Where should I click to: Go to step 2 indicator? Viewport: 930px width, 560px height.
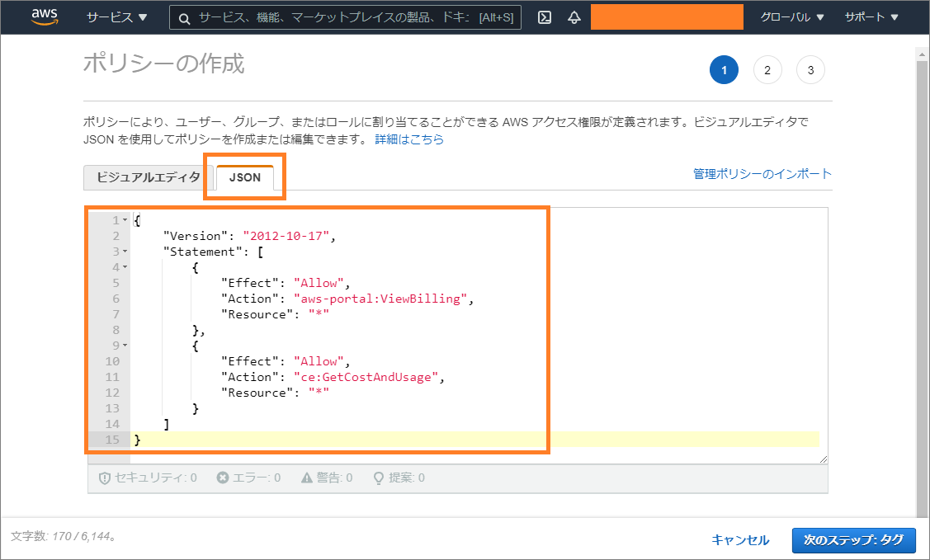pos(767,70)
